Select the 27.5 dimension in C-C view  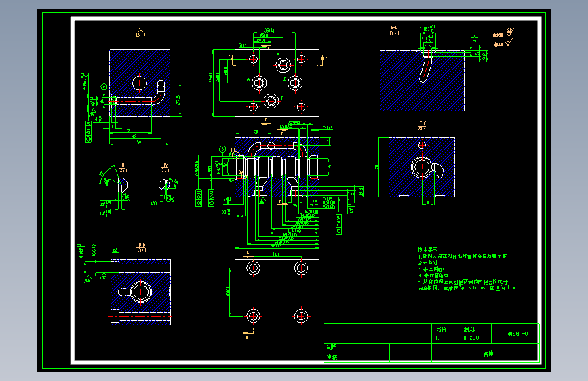coord(178,100)
